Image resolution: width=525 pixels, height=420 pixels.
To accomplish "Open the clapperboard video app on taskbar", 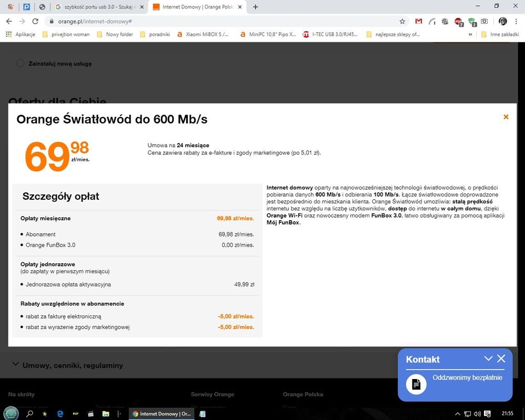I will click(x=90, y=414).
